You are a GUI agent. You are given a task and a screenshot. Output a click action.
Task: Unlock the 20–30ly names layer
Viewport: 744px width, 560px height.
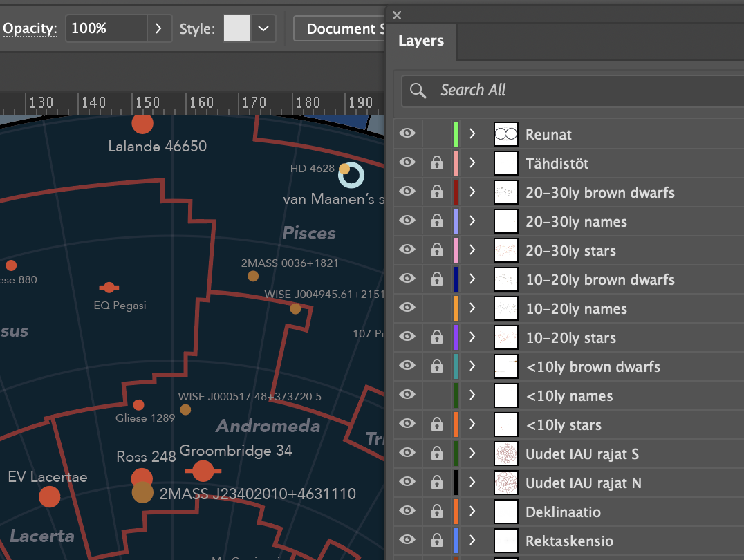436,221
